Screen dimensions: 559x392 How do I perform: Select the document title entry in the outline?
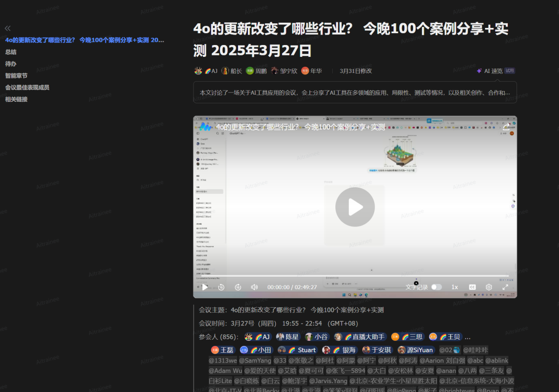tap(84, 40)
